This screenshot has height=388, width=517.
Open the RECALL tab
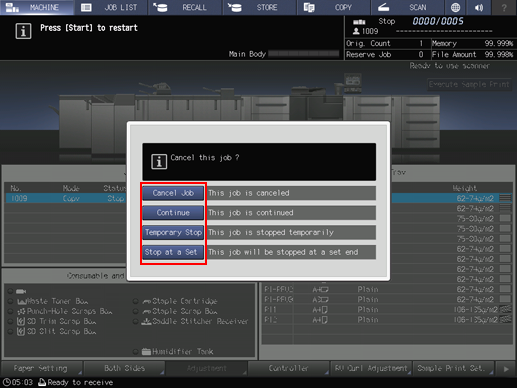pyautogui.click(x=185, y=7)
